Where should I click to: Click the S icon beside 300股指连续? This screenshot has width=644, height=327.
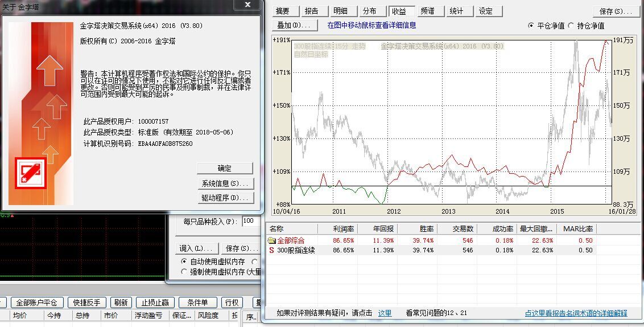pos(271,250)
